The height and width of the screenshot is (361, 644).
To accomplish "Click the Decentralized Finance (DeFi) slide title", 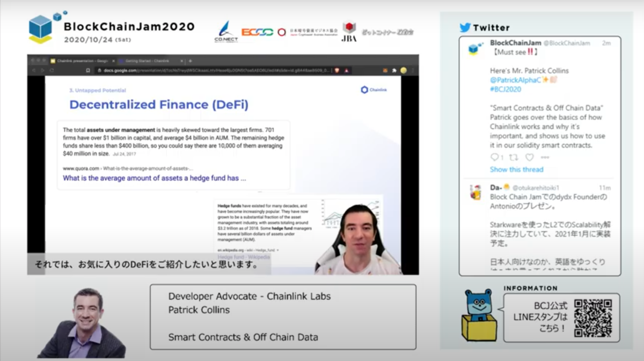I will click(159, 105).
